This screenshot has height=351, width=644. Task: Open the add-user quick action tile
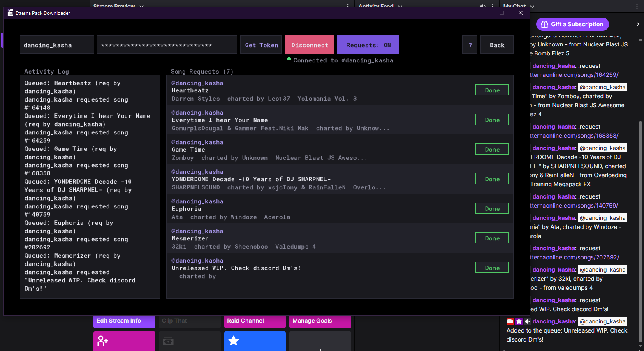point(124,341)
